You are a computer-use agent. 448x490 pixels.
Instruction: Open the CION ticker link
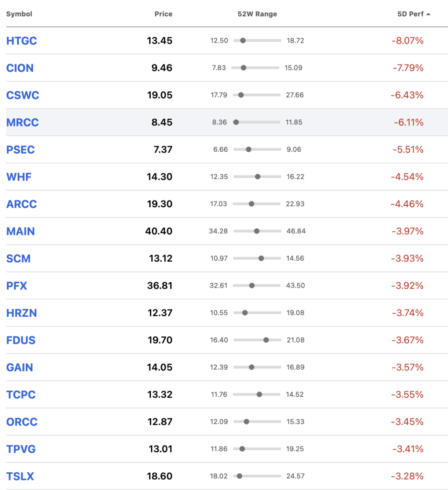click(20, 68)
